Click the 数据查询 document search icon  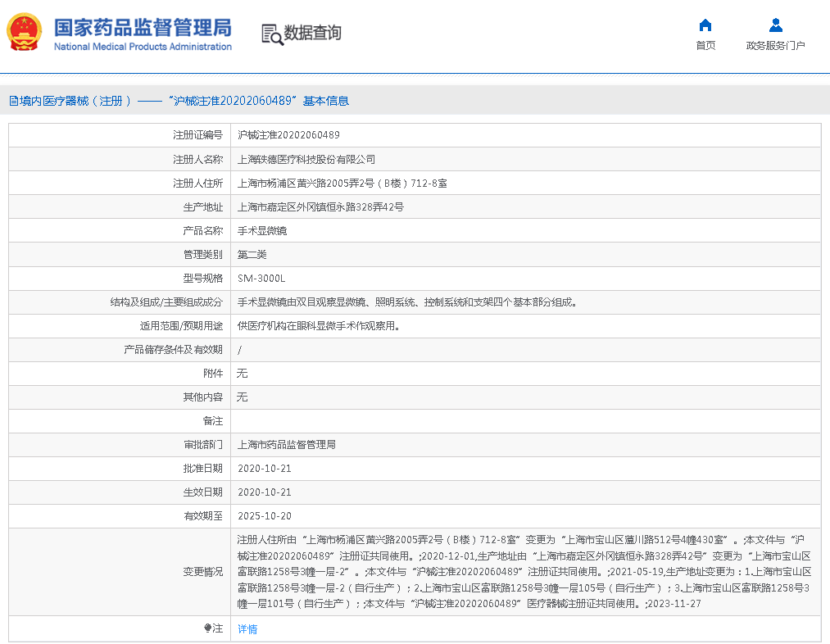[x=272, y=34]
